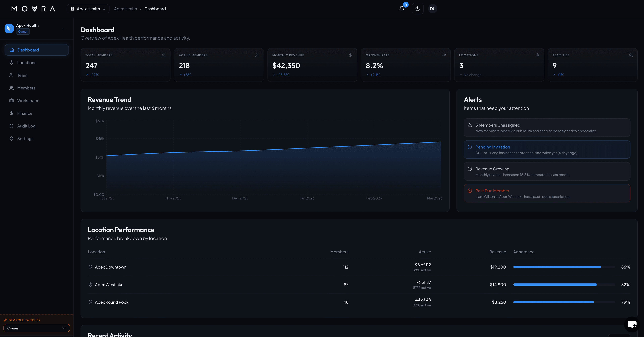Click the Members column header
The height and width of the screenshot is (337, 644).
(339, 252)
